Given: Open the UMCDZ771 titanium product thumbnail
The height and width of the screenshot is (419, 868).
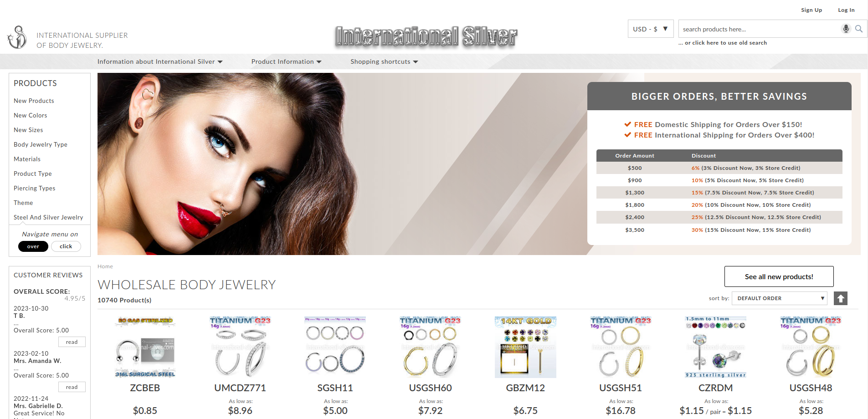Looking at the screenshot, I should [x=240, y=347].
